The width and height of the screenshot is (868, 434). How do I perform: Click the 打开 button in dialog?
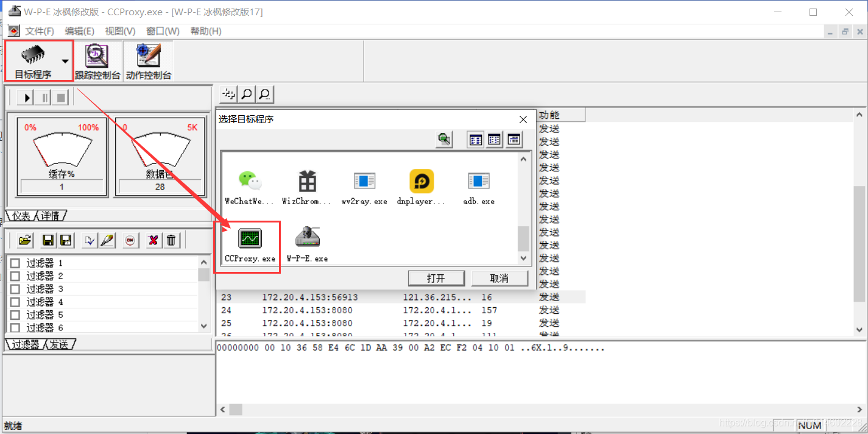coord(436,278)
